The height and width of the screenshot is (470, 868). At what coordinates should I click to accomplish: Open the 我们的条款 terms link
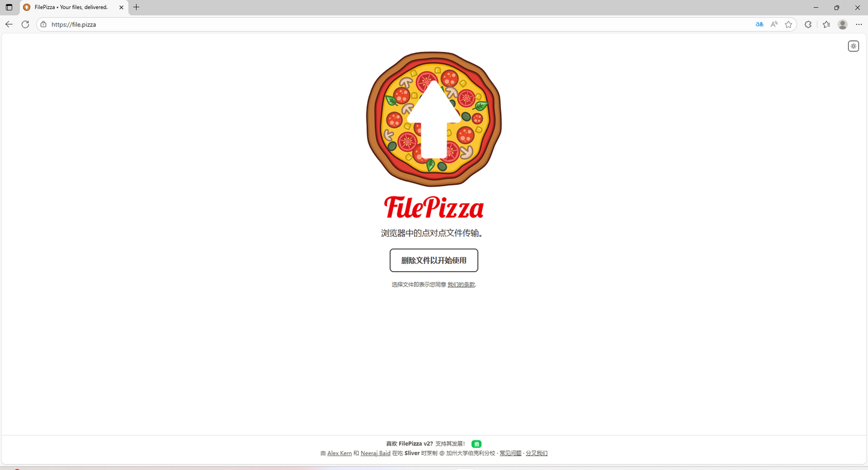(x=461, y=284)
